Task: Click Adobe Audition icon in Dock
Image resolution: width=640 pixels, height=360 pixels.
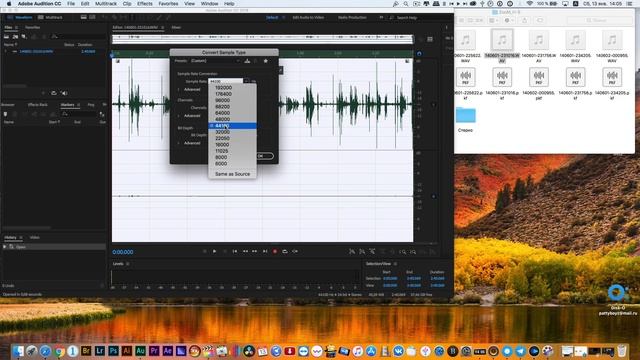Action: pos(140,351)
